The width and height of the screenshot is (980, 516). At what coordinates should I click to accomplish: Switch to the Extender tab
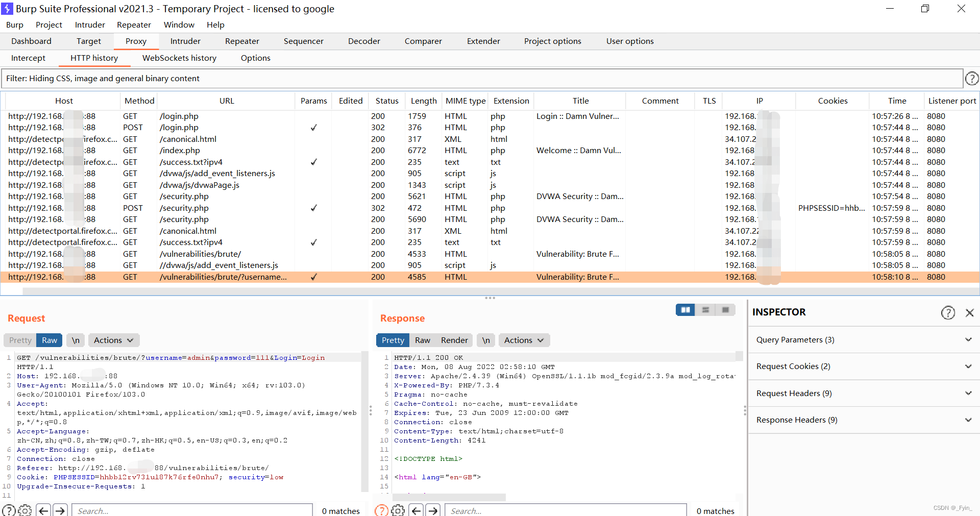[483, 41]
